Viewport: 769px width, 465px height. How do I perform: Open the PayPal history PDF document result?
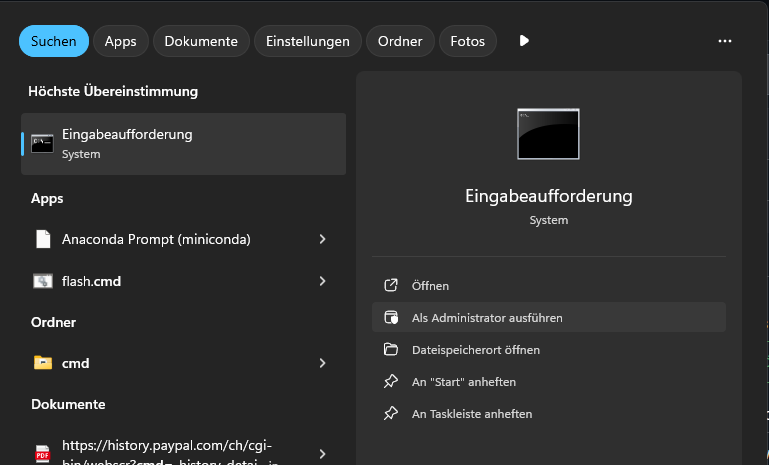coord(183,452)
